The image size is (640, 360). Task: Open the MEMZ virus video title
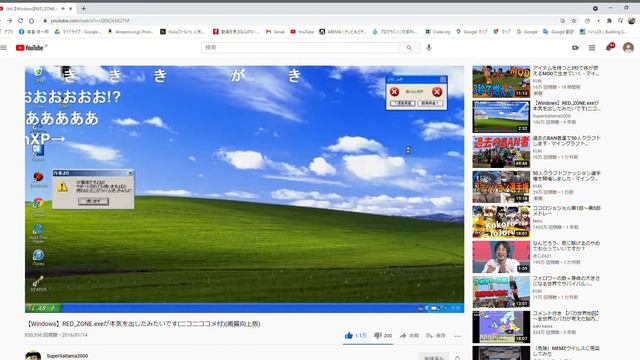[x=567, y=351]
